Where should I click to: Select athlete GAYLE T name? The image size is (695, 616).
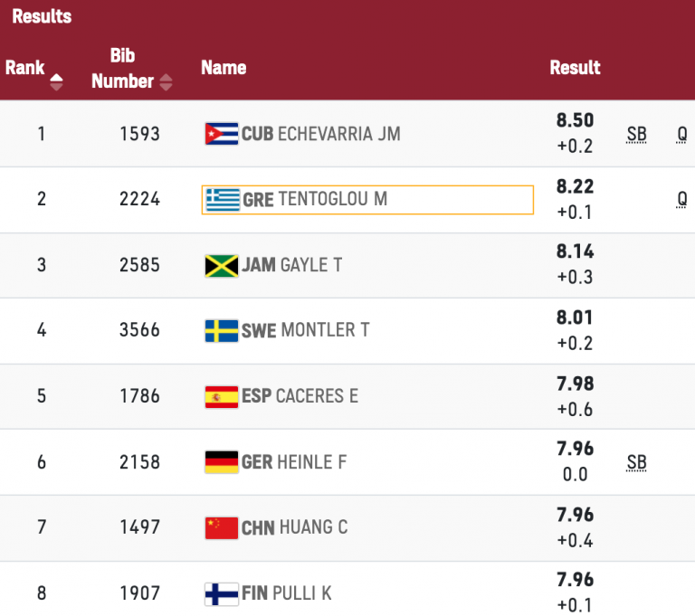[x=311, y=265]
